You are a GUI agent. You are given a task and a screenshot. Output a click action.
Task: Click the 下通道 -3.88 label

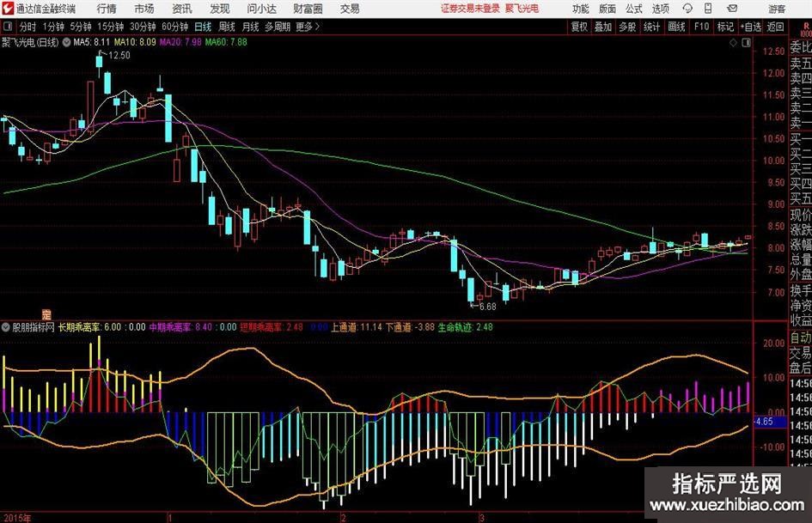click(410, 327)
